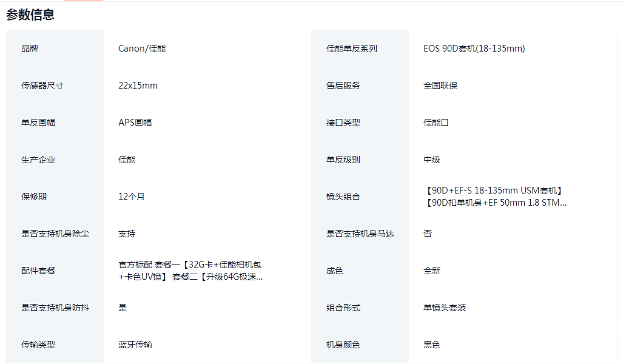Select the 机身颜色 label
Image resolution: width=626 pixels, height=364 pixels.
point(343,345)
